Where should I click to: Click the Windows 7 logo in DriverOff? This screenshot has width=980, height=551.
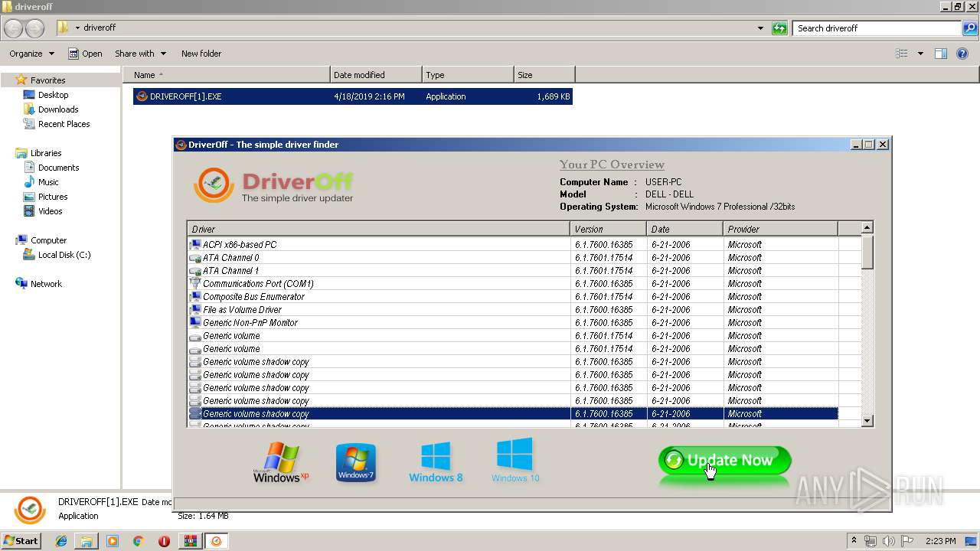point(356,462)
